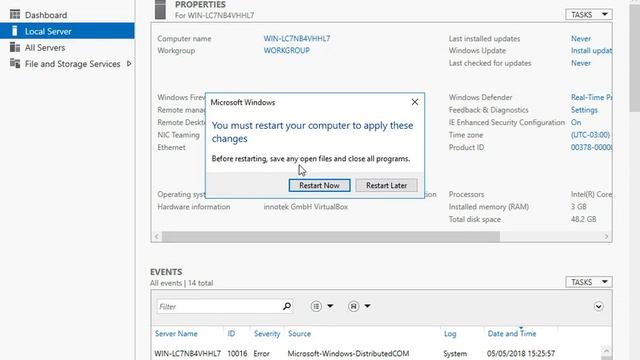Sort events by Server Name column
640x360 pixels.
[x=176, y=333]
